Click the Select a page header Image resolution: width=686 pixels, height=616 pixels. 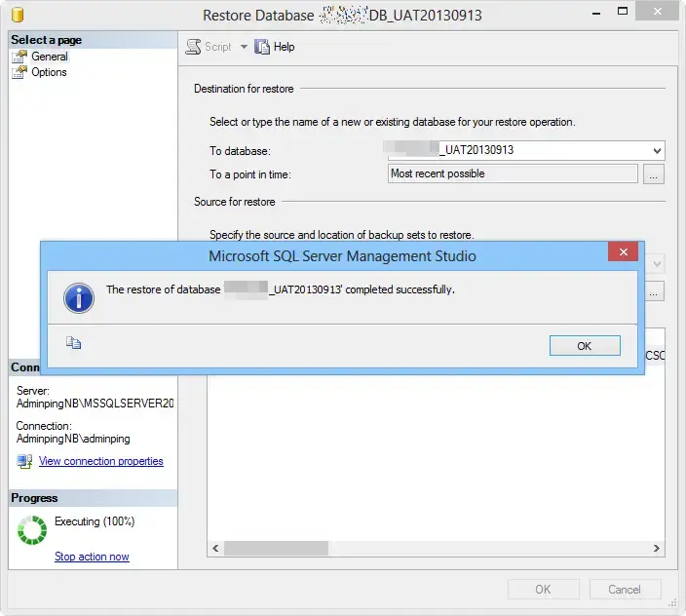pos(93,40)
